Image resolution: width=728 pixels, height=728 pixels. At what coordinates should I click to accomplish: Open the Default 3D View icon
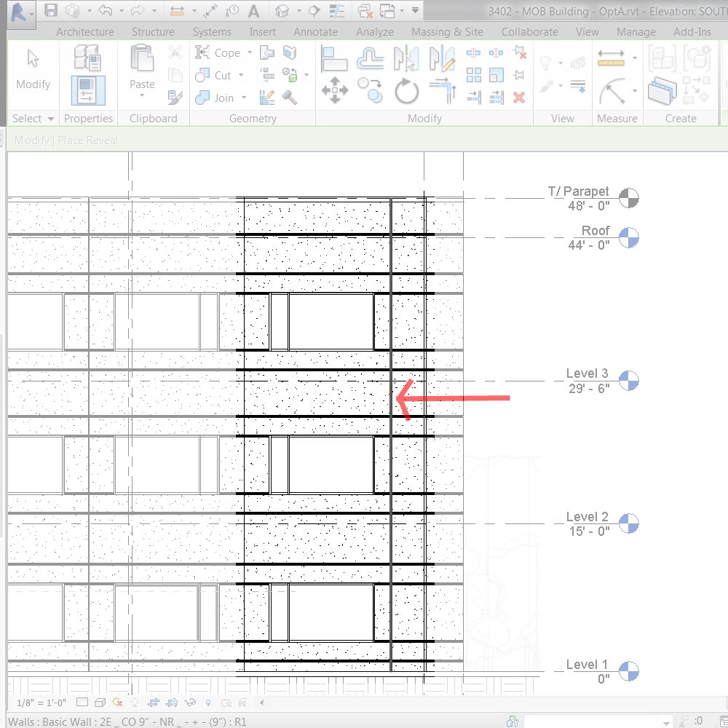tap(282, 11)
